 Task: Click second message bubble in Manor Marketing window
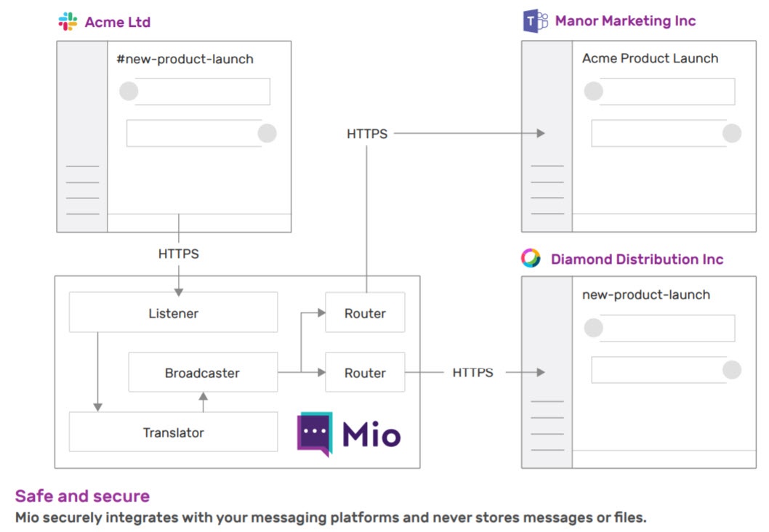click(x=659, y=133)
